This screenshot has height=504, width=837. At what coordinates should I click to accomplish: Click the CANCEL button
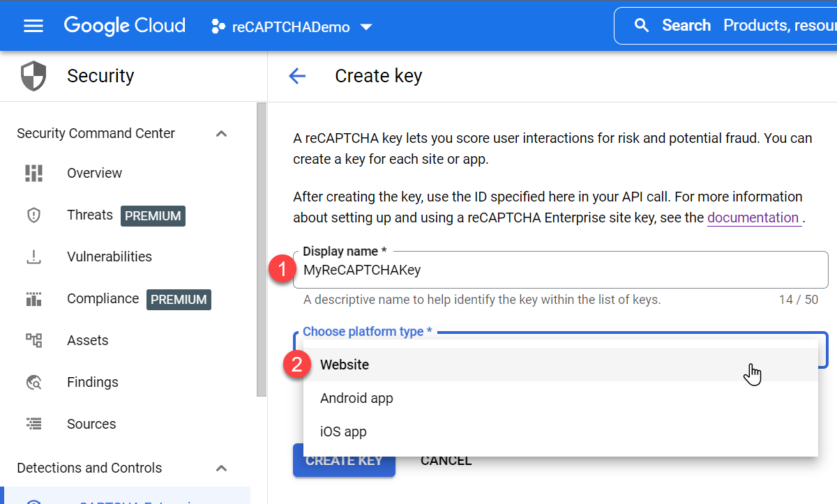click(x=446, y=460)
